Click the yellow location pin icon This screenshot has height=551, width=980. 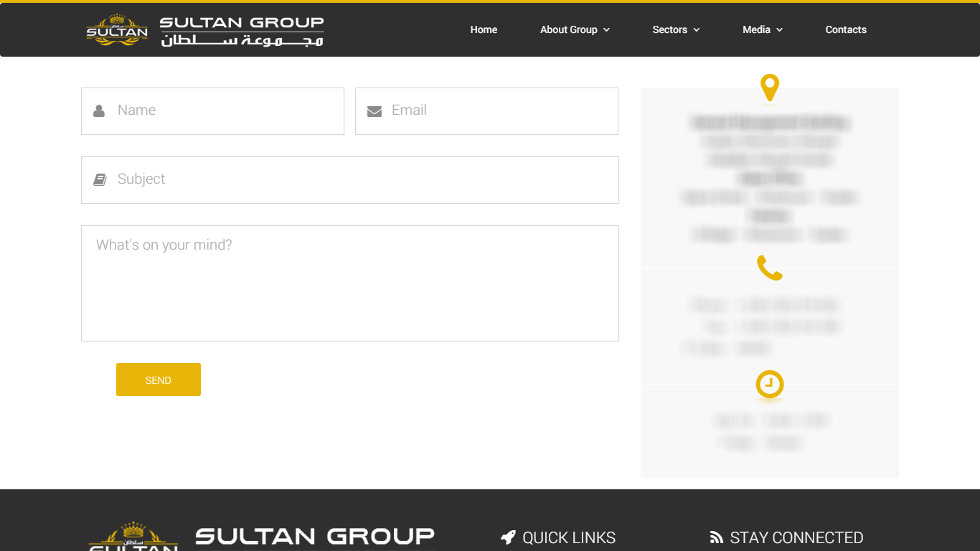[x=769, y=88]
